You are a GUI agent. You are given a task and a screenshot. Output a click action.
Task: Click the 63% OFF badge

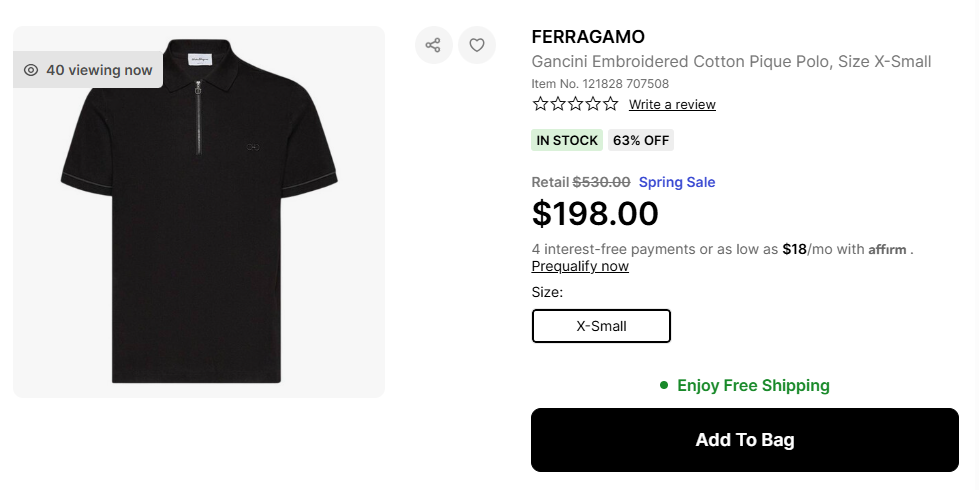pyautogui.click(x=641, y=140)
